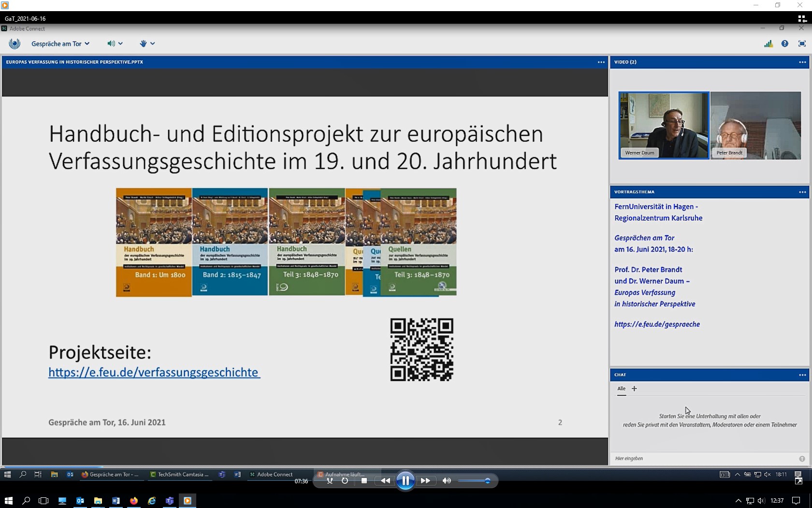Image resolution: width=812 pixels, height=508 pixels.
Task: Expand the raise hand status dropdown arrow
Action: click(153, 44)
